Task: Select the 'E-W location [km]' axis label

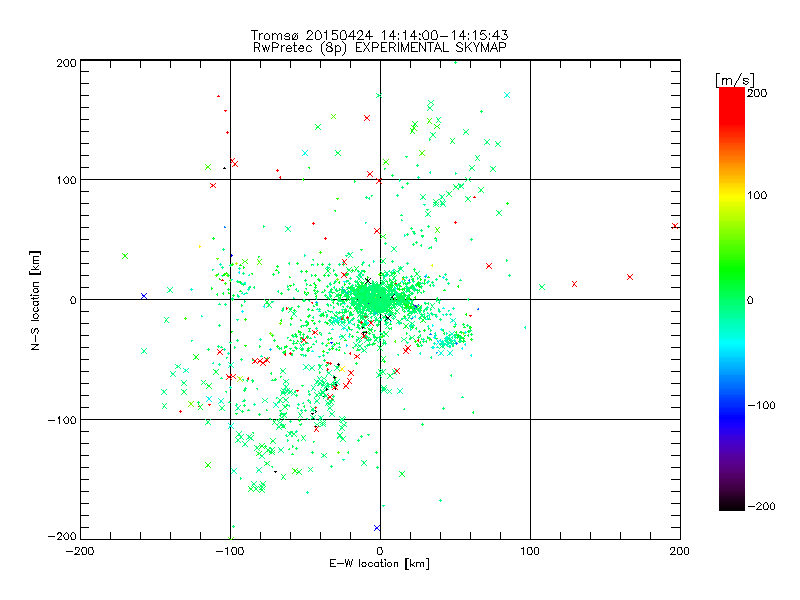Action: tap(379, 564)
